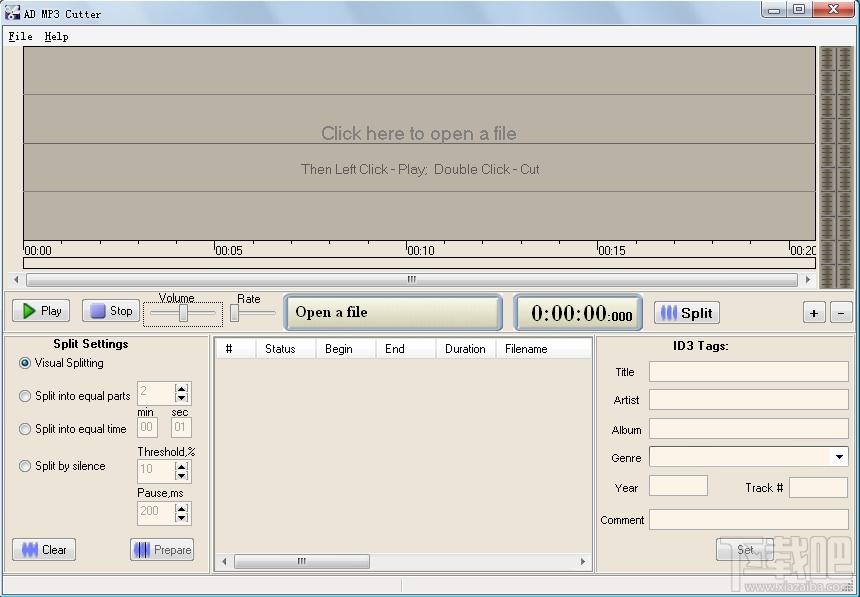Screen dimensions: 860x597
Task: Select Split into equal parts option
Action: [26, 396]
